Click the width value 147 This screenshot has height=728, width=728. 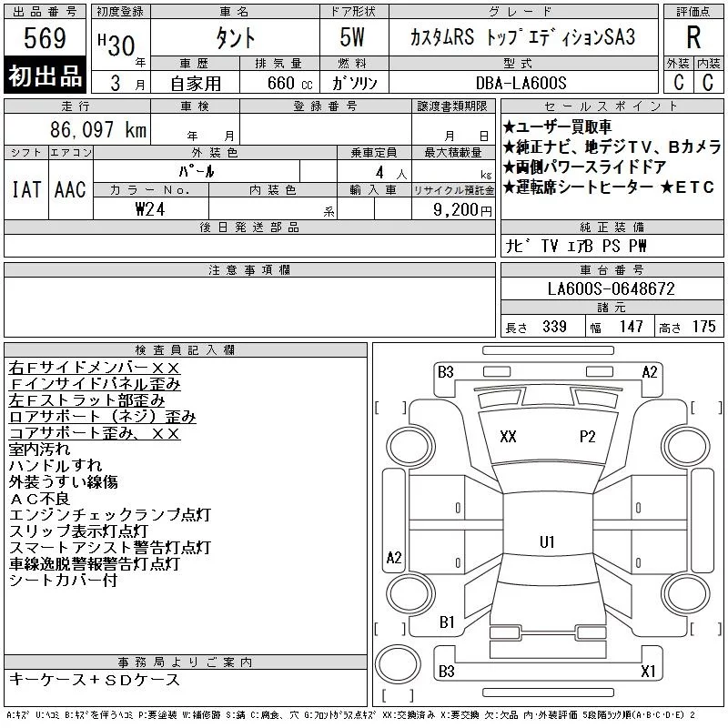pyautogui.click(x=631, y=327)
